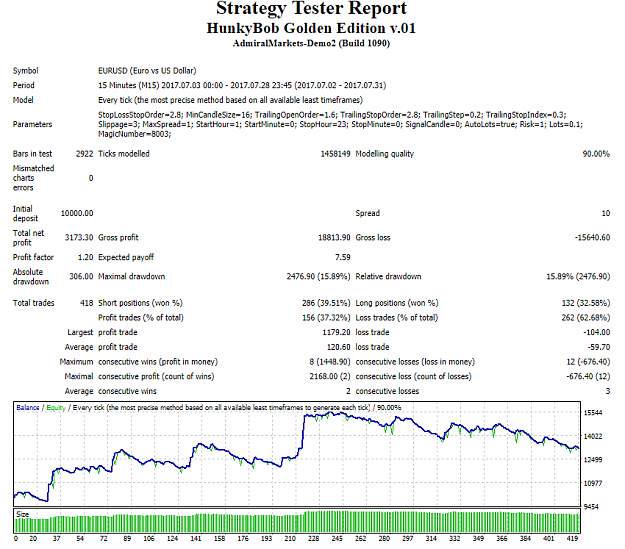This screenshot has height=549, width=625.
Task: Select trade axis tick '37'
Action: [57, 539]
